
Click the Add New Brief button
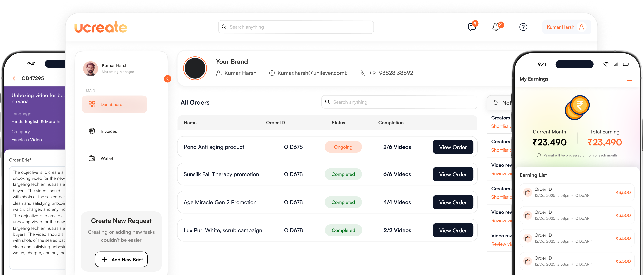tap(121, 259)
